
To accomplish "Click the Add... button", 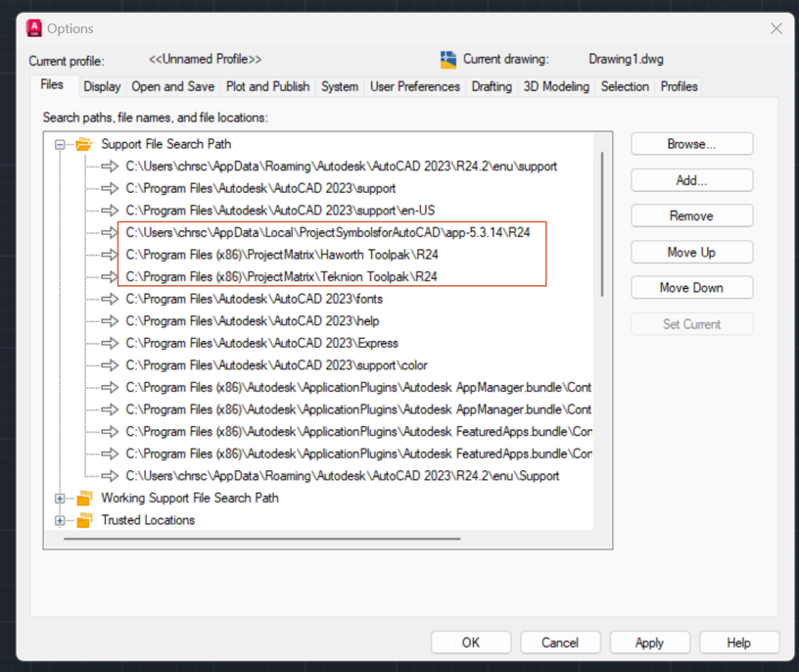I will pyautogui.click(x=691, y=180).
